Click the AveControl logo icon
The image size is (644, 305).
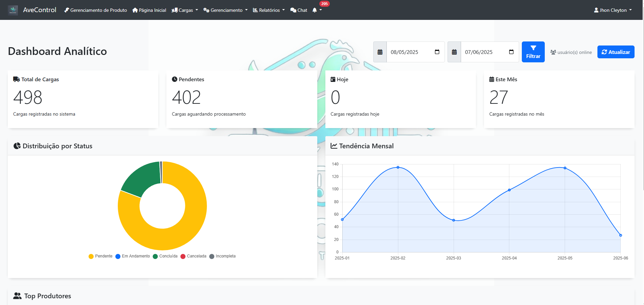13,10
